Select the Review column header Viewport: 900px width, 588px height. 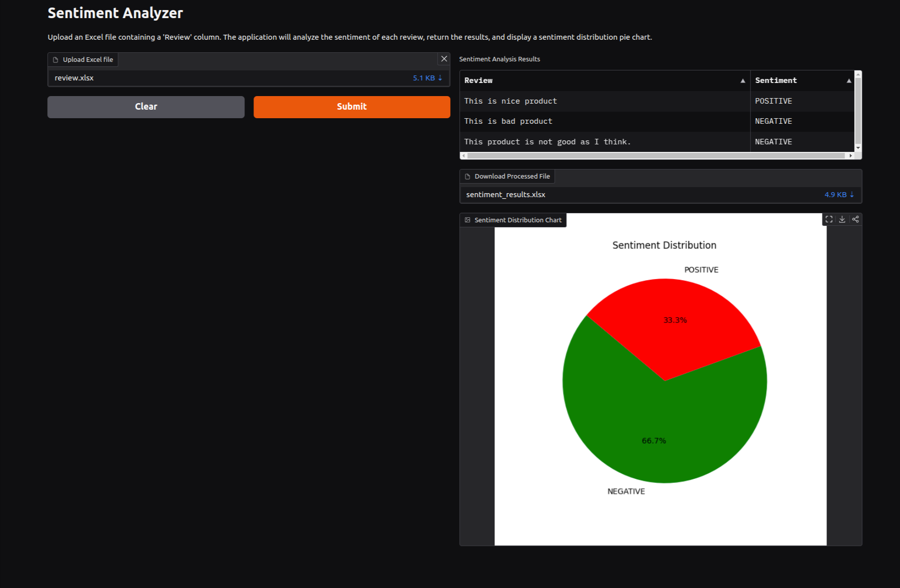(605, 80)
